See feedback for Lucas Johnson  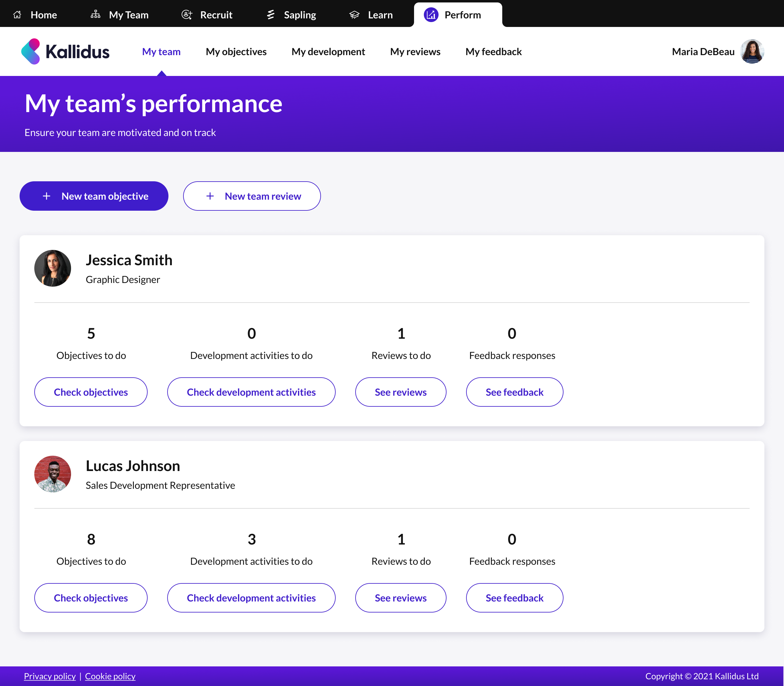[514, 597]
